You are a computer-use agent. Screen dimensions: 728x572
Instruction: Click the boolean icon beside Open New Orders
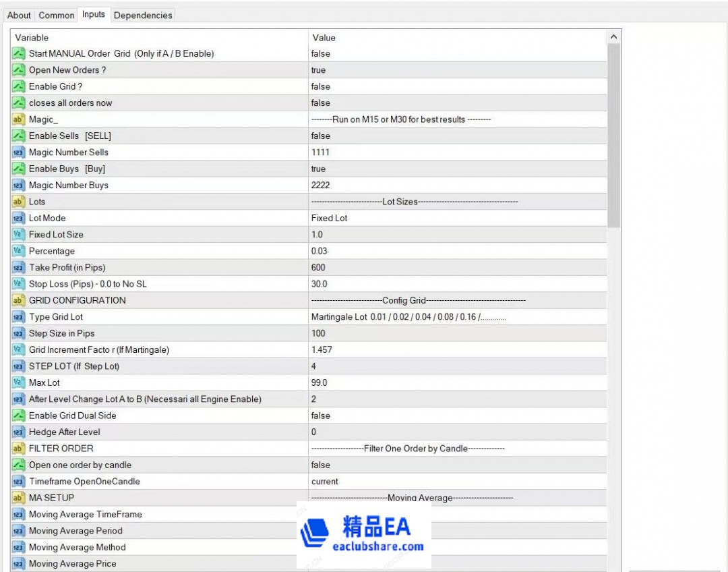(x=19, y=70)
